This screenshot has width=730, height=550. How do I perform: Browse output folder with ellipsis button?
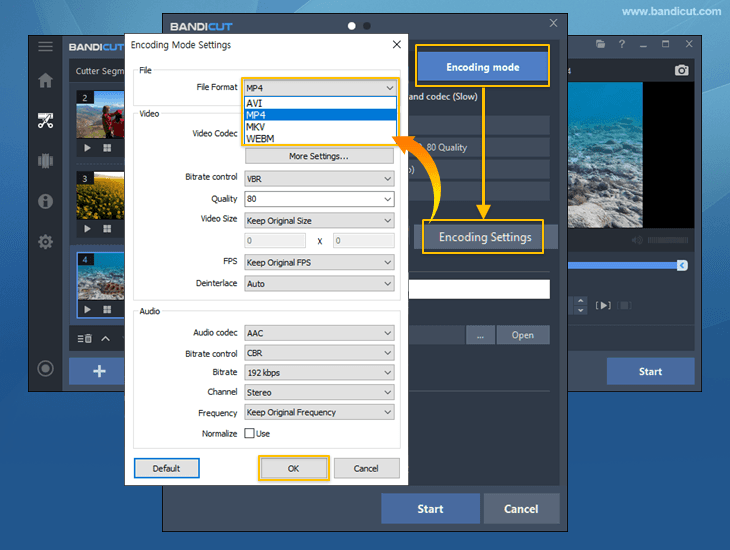coord(480,335)
